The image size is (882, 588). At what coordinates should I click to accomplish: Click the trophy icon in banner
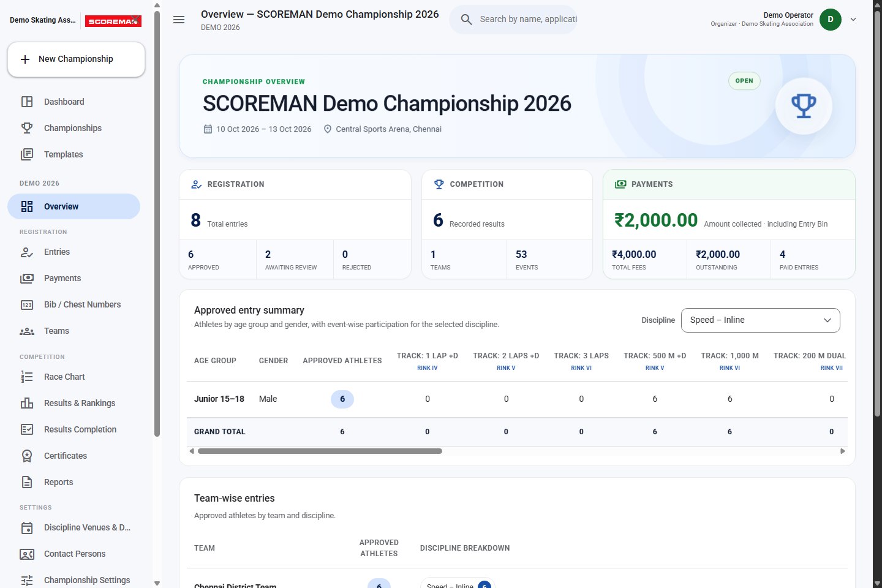[804, 106]
